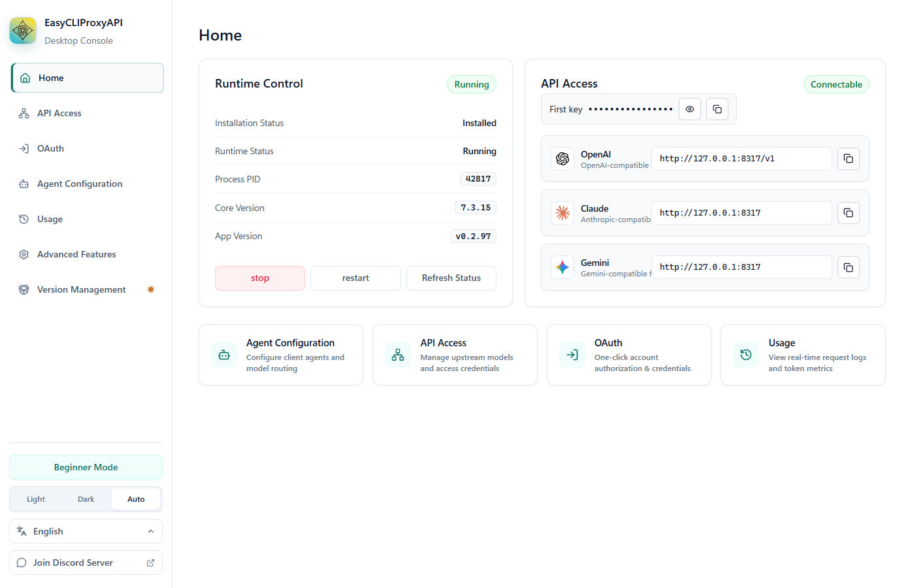Click the Usage history clock icon in sidebar
The width and height of the screenshot is (912, 588).
tap(24, 219)
